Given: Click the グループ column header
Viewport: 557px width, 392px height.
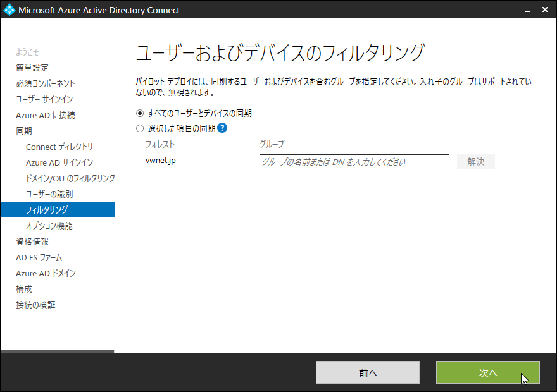Looking at the screenshot, I should coord(272,144).
